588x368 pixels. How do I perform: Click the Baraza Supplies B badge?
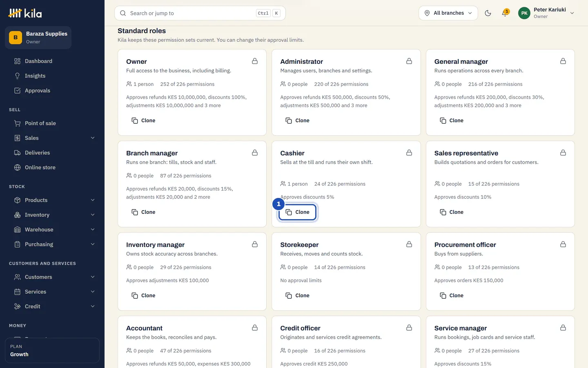[16, 38]
